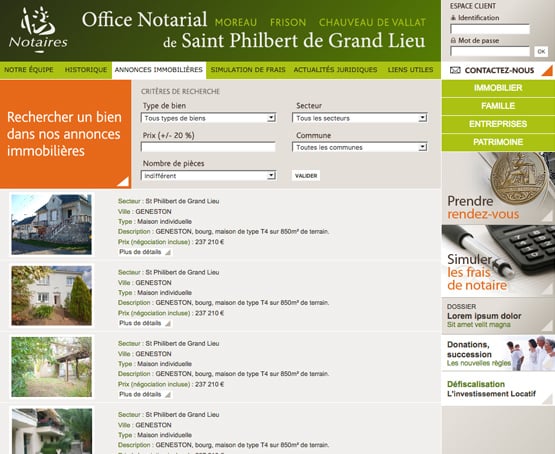The height and width of the screenshot is (454, 555).
Task: Click the Rechercher un bien orange panel
Action: click(65, 134)
